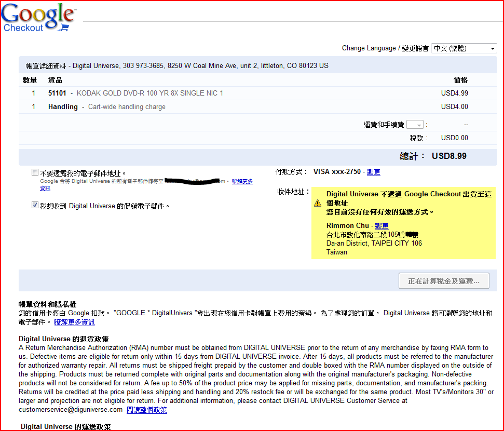Click the Da-an District, TAIPEI CITY 106 line
This screenshot has height=431, width=504.
374,243
